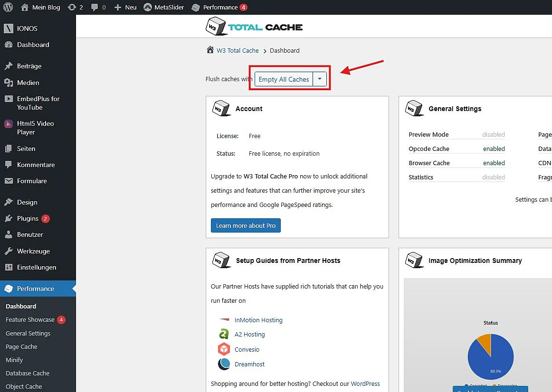Screen dimensions: 552x392
Task: Open the Performance sidebar menu
Action: tap(38, 289)
